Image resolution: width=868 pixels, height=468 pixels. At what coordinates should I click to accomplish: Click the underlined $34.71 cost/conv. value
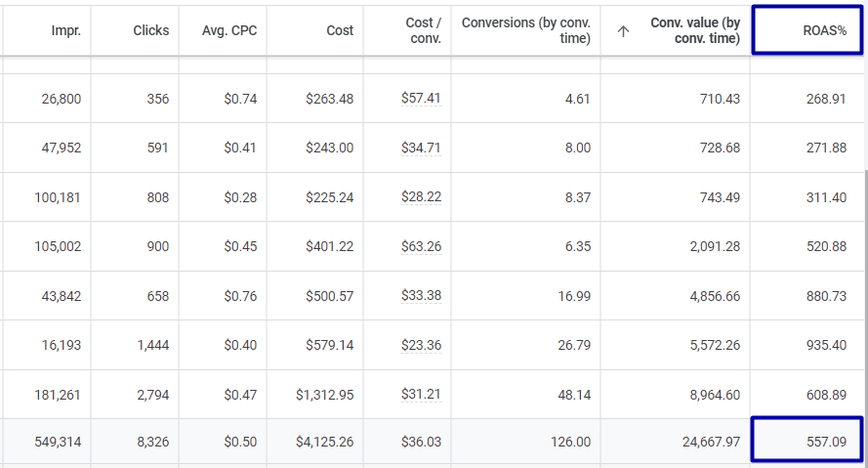click(x=421, y=148)
